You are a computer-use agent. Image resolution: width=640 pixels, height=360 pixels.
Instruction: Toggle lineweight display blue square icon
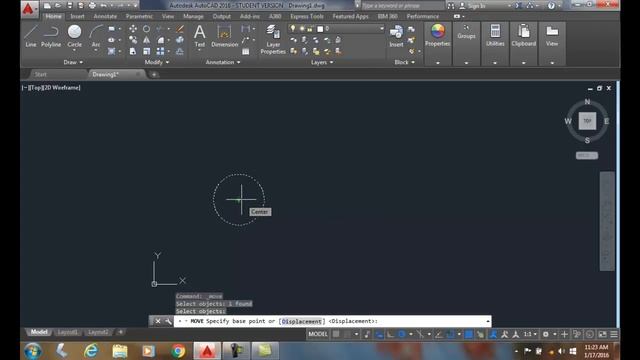click(x=469, y=334)
